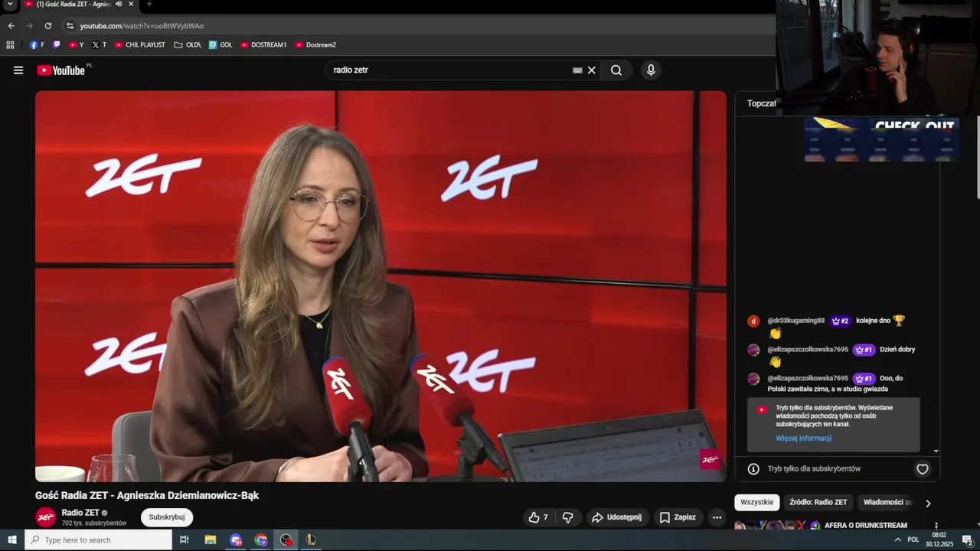980x551 pixels.
Task: Open the Radio ZET channel name link
Action: point(80,513)
